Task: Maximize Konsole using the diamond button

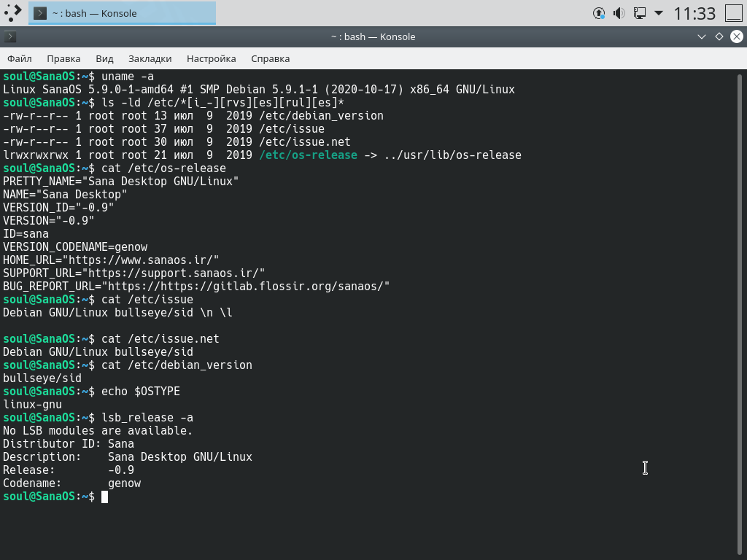Action: tap(719, 36)
